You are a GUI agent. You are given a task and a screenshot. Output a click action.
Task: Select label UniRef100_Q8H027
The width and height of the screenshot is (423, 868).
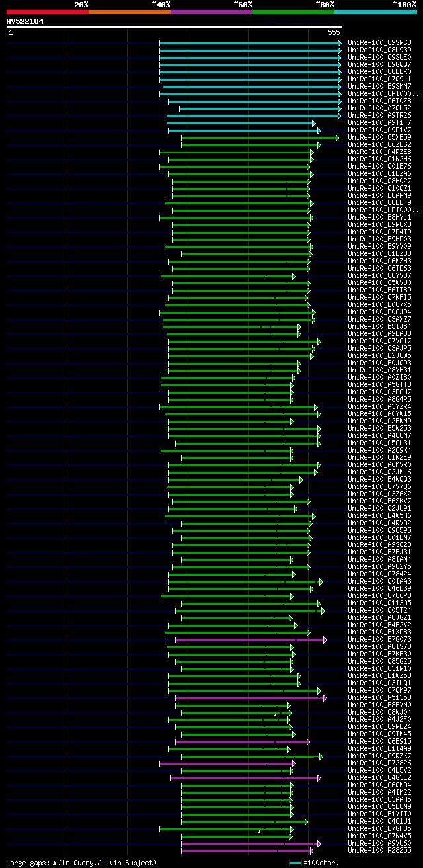[379, 181]
